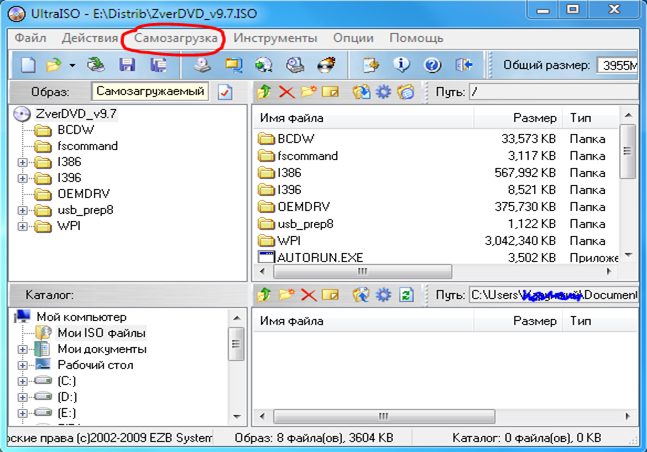This screenshot has height=452, width=647.
Task: Open the Инструменты menu
Action: tap(275, 38)
